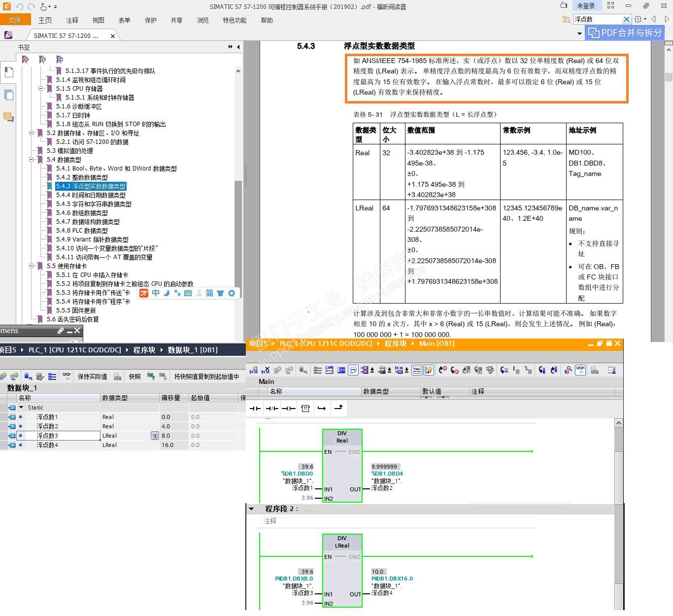The width and height of the screenshot is (673, 616).
Task: Click 快照 in data block toolbar
Action: (135, 376)
